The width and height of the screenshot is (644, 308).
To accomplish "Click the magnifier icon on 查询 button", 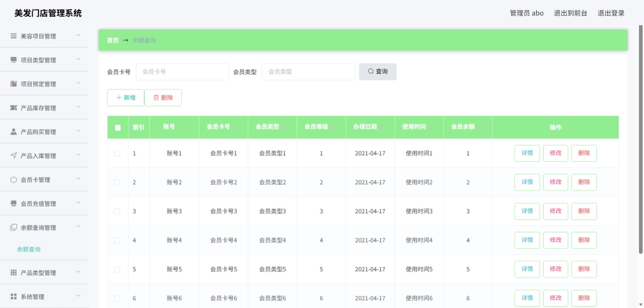I will pyautogui.click(x=371, y=72).
